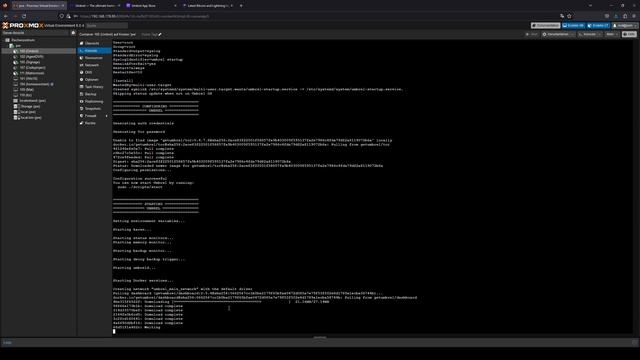
Task: Click the browser reload icon
Action: [24, 16]
